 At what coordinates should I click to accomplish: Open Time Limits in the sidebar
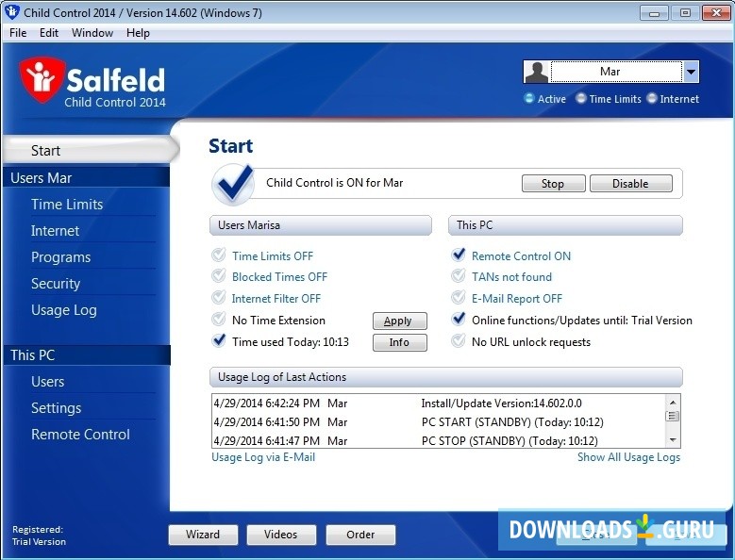(67, 205)
